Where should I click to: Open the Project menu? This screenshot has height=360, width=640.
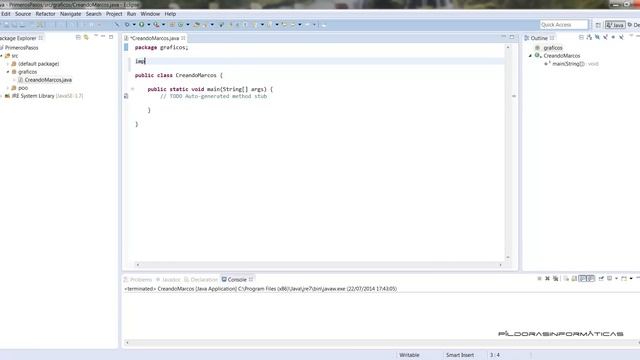[114, 13]
